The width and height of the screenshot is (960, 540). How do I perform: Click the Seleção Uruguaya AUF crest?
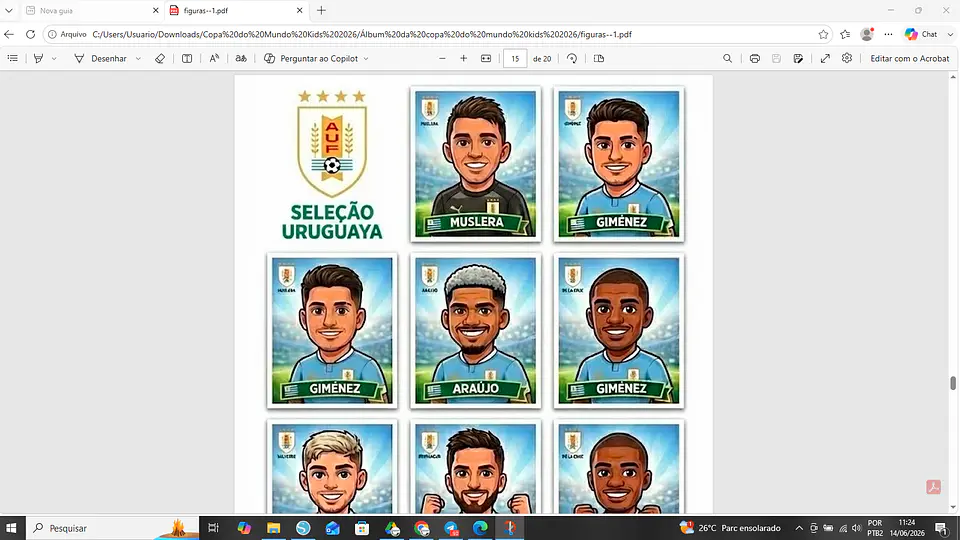point(332,146)
